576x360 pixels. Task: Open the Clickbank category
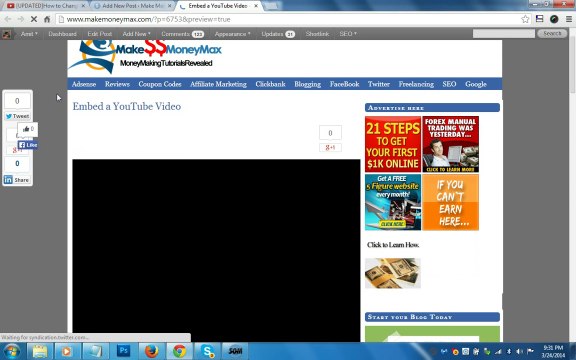[x=270, y=84]
